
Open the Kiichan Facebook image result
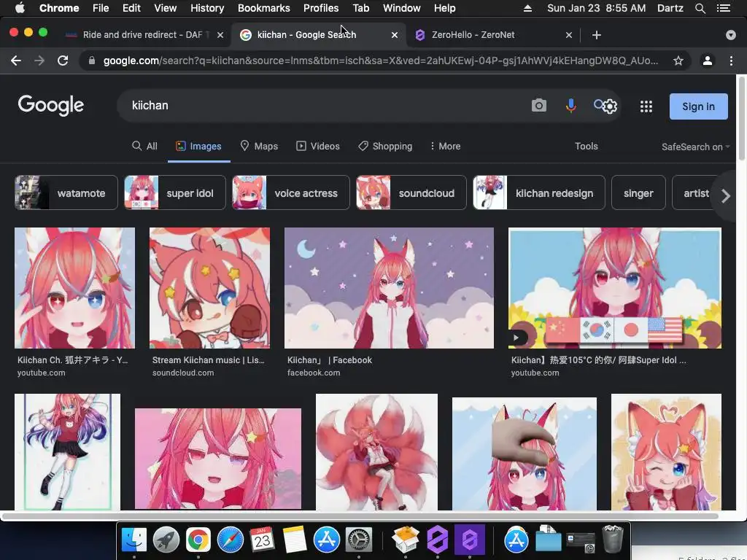(x=390, y=288)
